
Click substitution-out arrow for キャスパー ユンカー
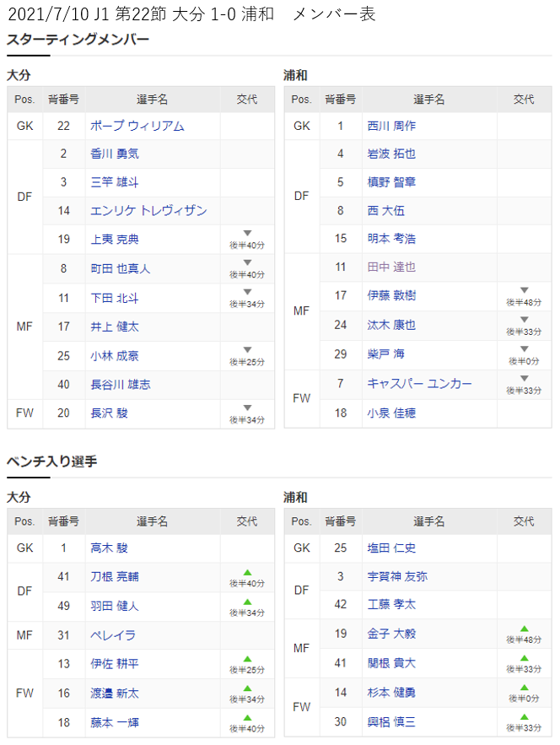(524, 378)
